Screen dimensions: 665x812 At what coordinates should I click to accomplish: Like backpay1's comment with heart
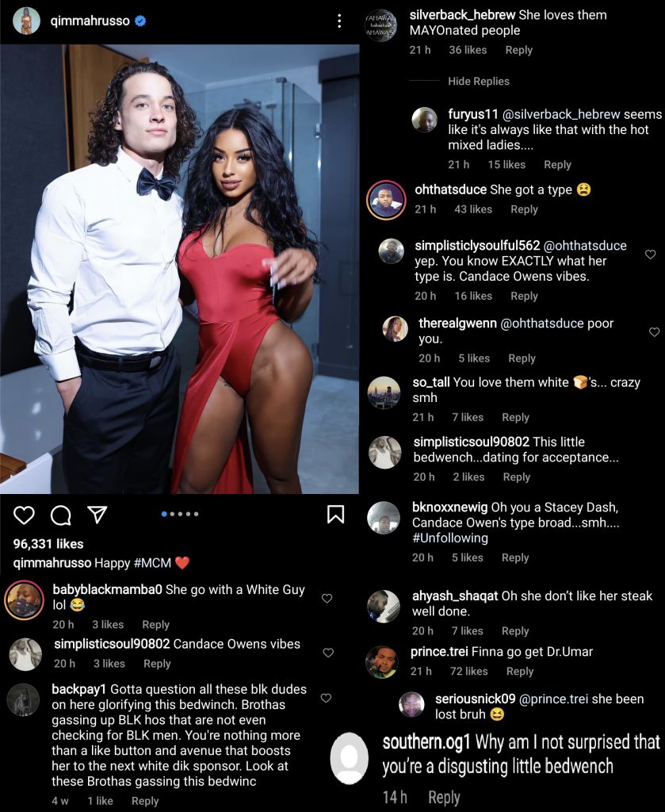point(326,698)
